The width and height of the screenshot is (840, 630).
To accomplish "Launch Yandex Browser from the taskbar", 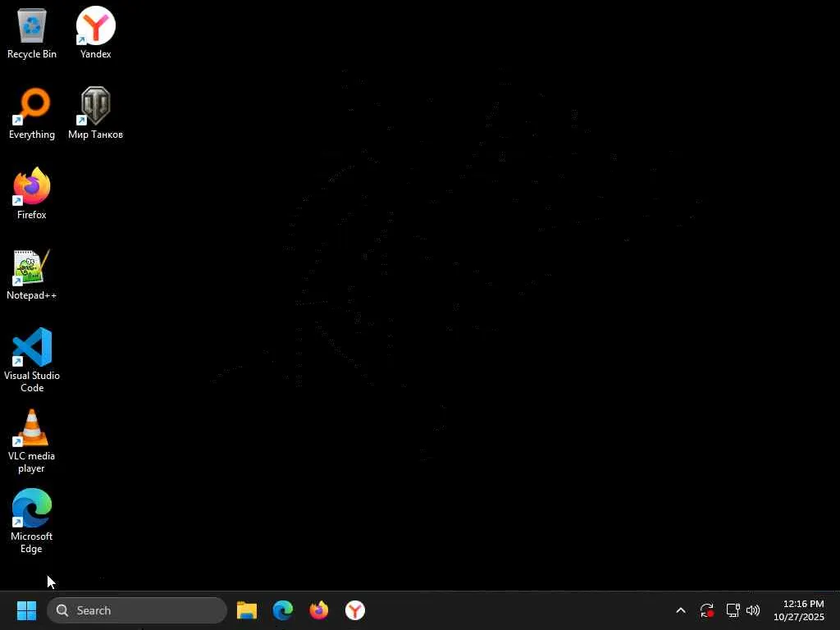I will click(355, 610).
